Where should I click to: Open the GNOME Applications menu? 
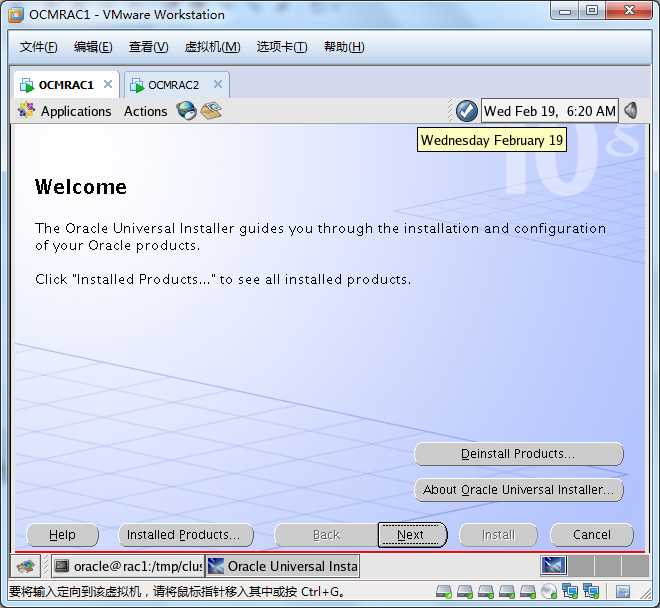(x=64, y=111)
